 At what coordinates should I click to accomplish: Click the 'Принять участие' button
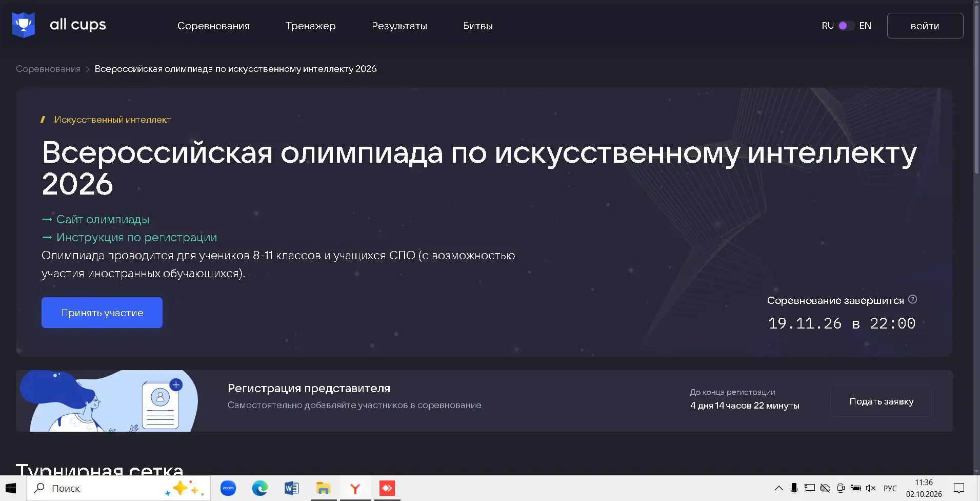point(102,313)
